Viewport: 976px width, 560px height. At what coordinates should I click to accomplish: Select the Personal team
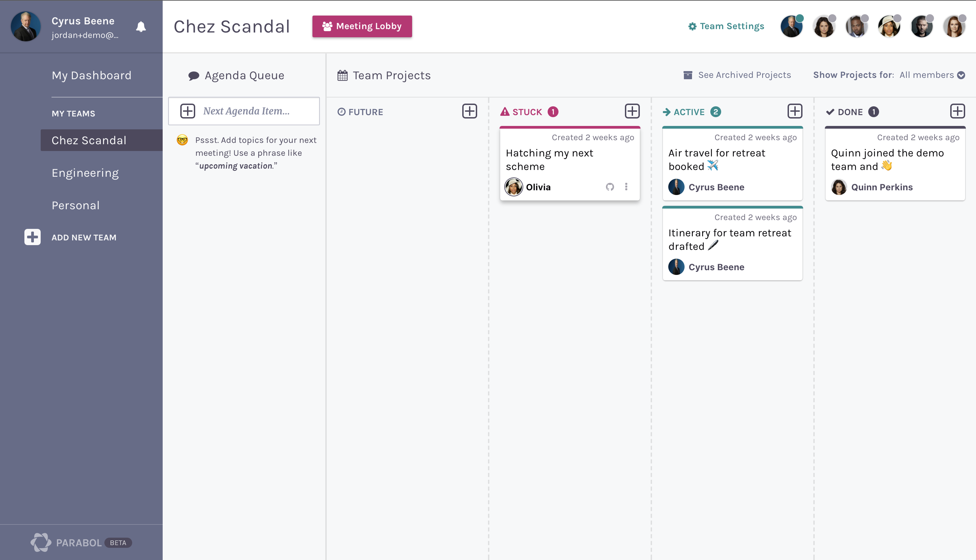click(76, 206)
